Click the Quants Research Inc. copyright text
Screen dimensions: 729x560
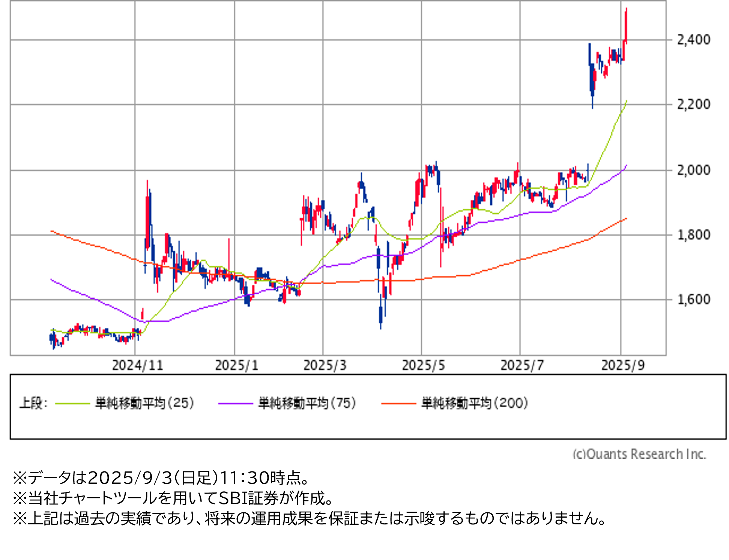tap(639, 454)
